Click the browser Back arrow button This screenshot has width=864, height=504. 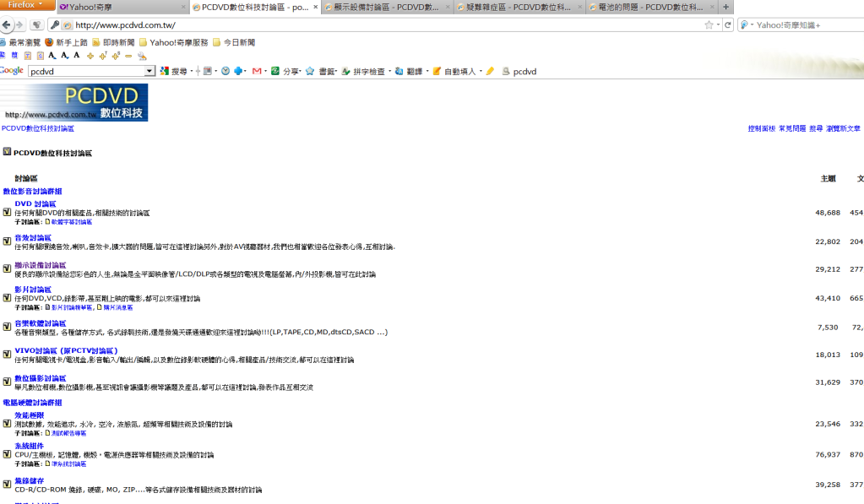point(8,25)
